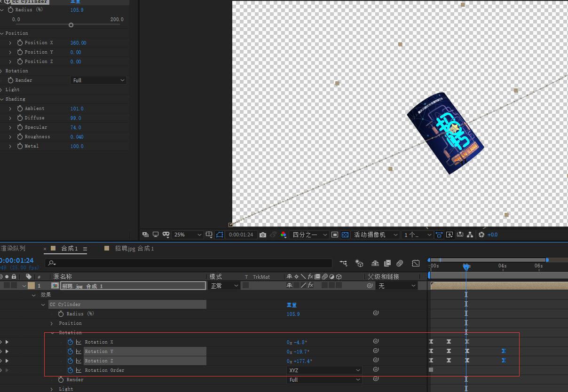
Task: Click the current timecode 0:00:01:24 in timeline
Action: 17,260
